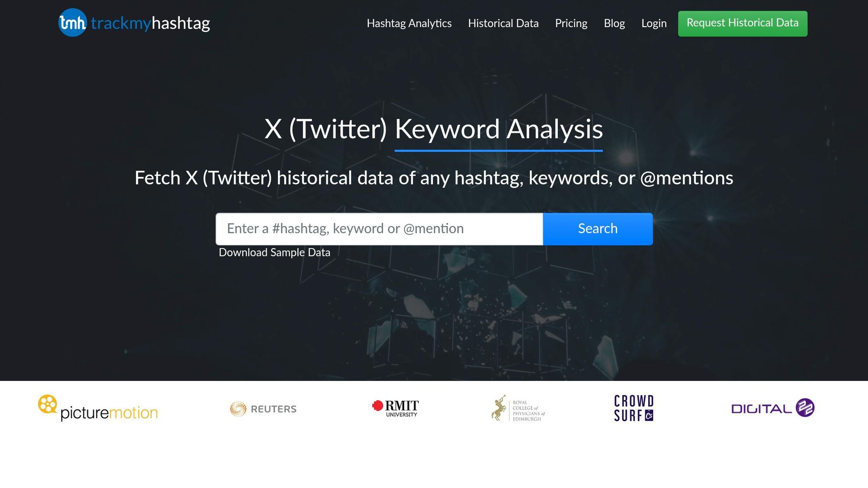Click the Download Sample Data link
This screenshot has height=488, width=868.
(x=275, y=252)
